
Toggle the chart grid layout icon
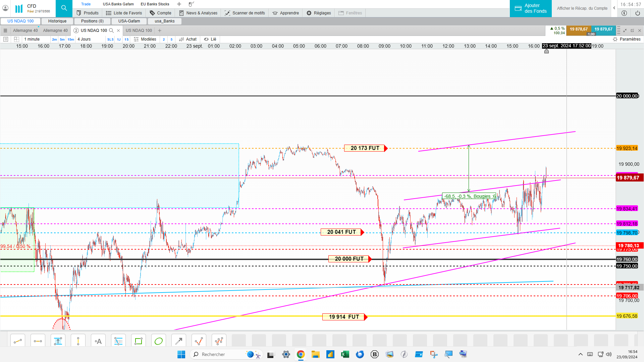[x=16, y=39]
